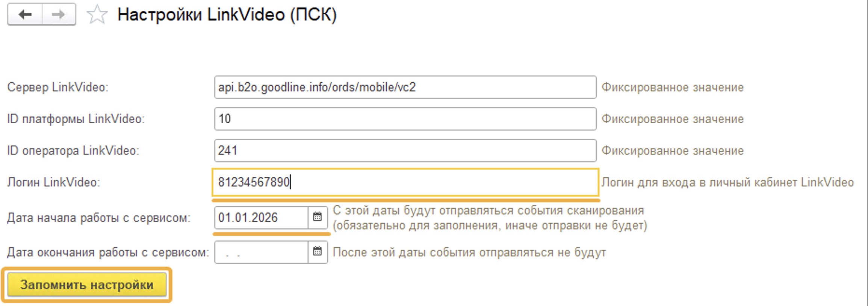This screenshot has height=306, width=868.
Task: Click hint Логин для входа в личный кабинет
Action: 727,182
